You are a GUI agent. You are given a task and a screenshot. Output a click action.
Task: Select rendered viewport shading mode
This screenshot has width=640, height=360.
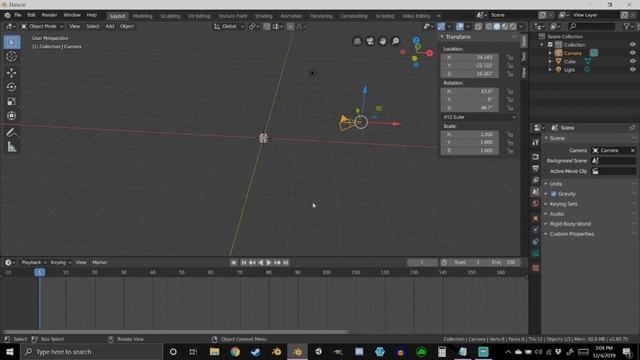[513, 27]
